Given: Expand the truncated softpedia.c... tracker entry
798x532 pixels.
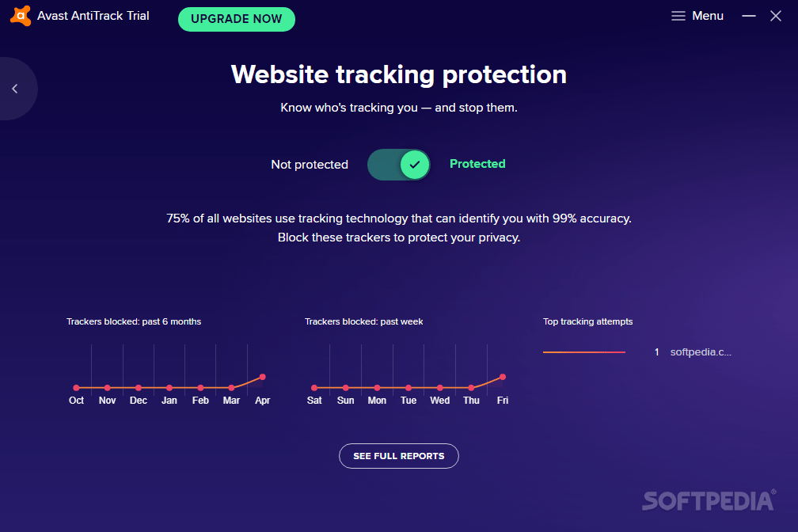Looking at the screenshot, I should (700, 351).
